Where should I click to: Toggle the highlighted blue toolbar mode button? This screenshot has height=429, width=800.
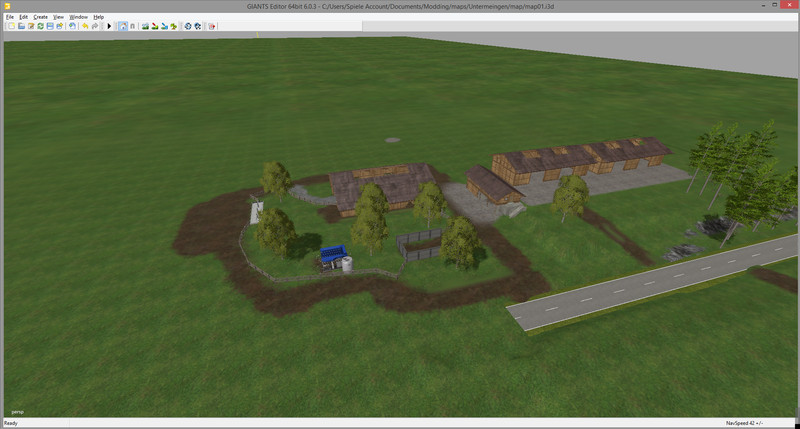[122, 26]
